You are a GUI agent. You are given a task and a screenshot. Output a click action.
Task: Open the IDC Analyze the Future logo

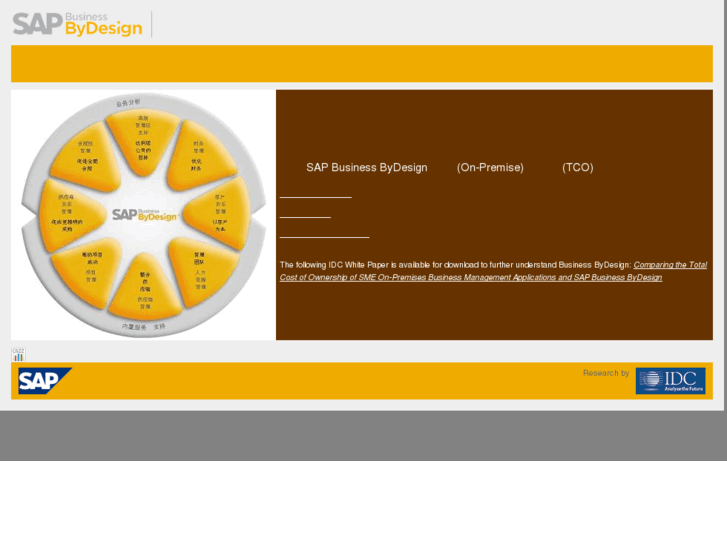670,381
